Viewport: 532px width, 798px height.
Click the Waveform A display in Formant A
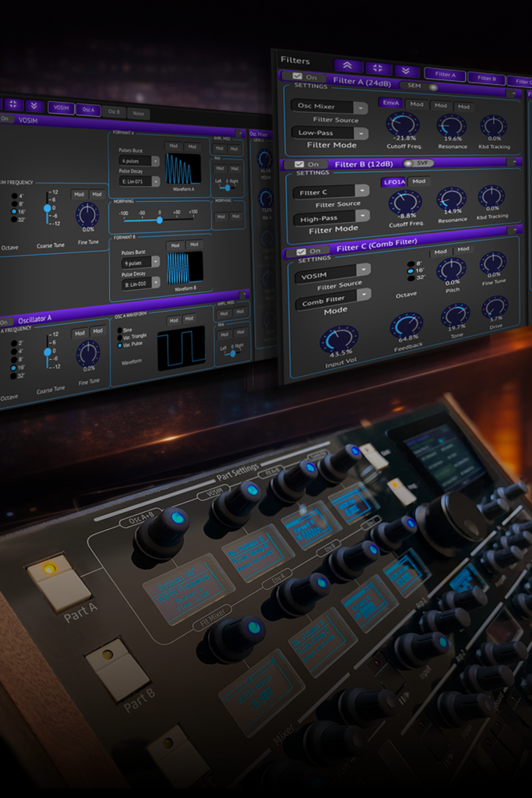pyautogui.click(x=183, y=168)
